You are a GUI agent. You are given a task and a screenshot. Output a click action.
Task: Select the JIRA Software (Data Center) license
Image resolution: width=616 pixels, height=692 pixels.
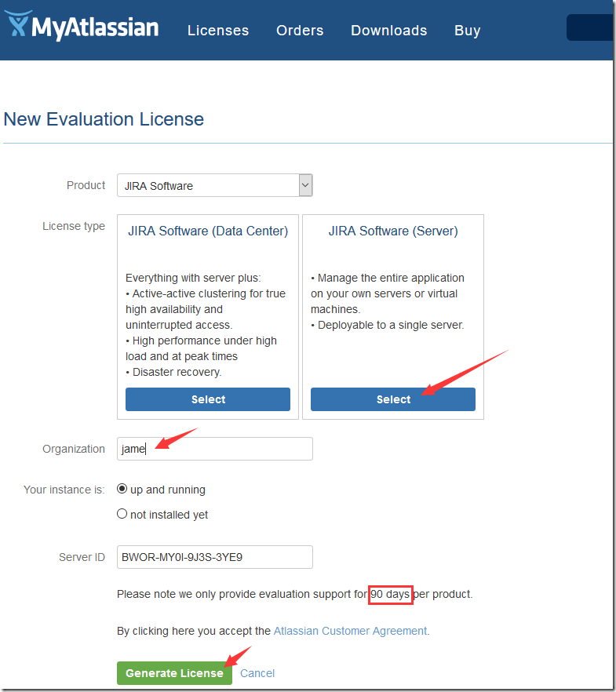[x=208, y=399]
